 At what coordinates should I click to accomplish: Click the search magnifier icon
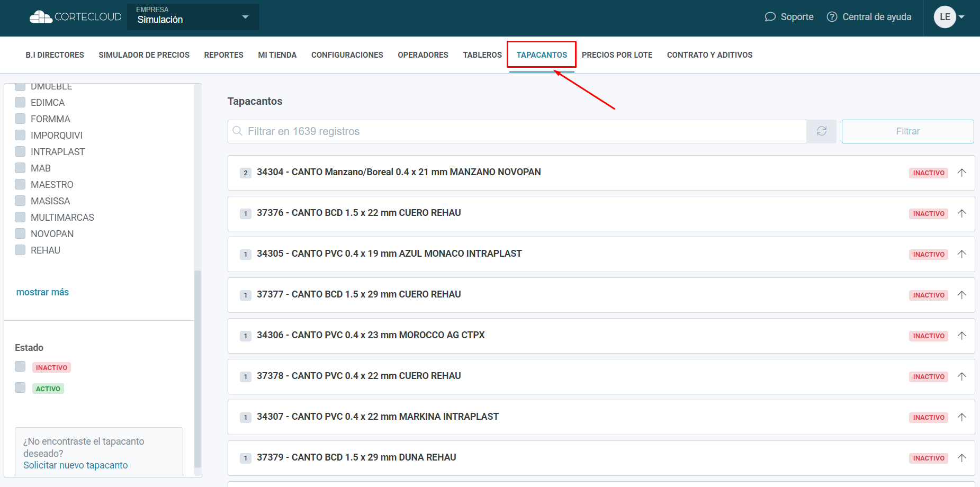(238, 131)
